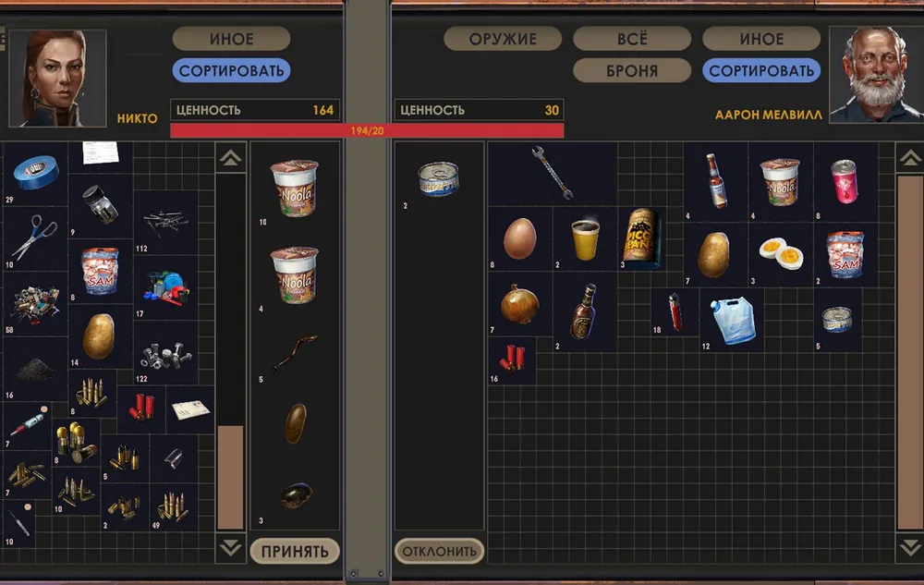
Task: Select the wrench in Aaron's inventory
Action: coord(553,173)
